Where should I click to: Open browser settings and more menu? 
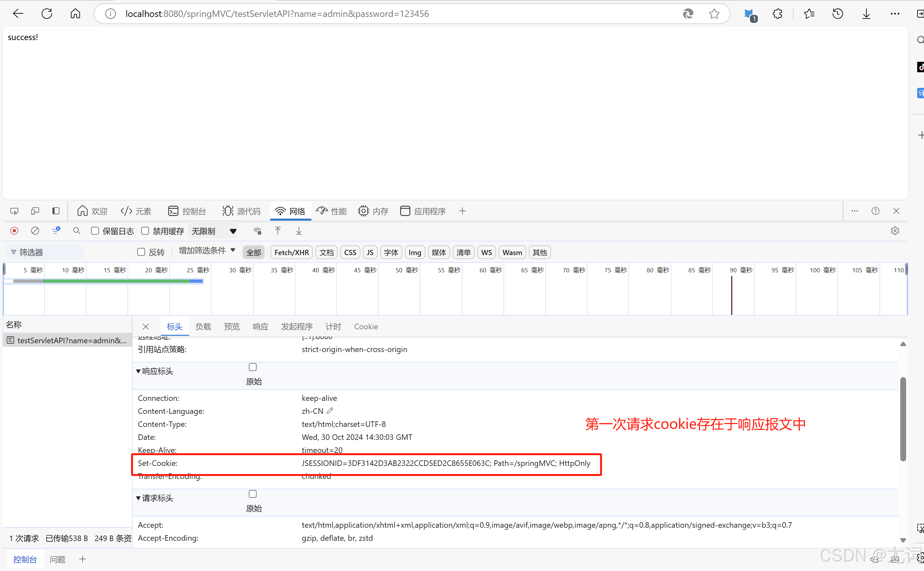(x=895, y=14)
